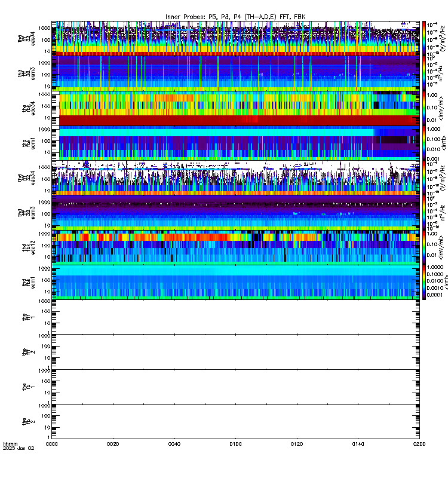Select the thd fbk scm1 filter bank panel

235,282
